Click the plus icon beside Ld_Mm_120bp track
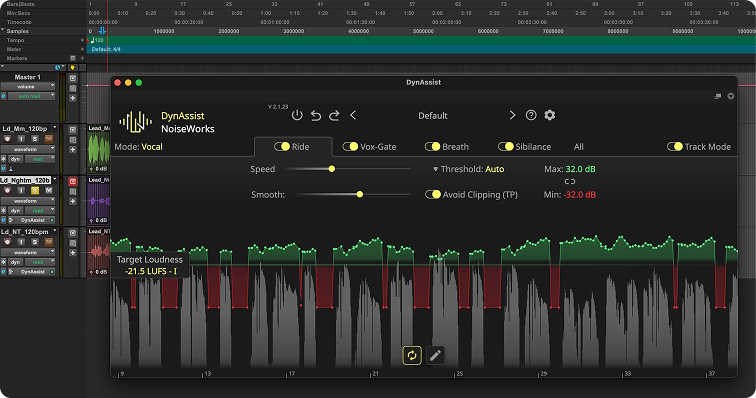The image size is (756, 398). coord(73,150)
